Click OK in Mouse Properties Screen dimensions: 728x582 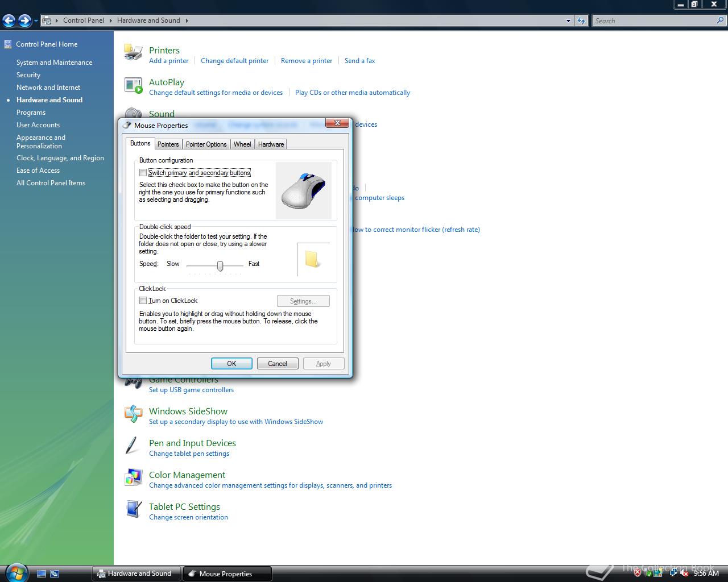pos(231,364)
